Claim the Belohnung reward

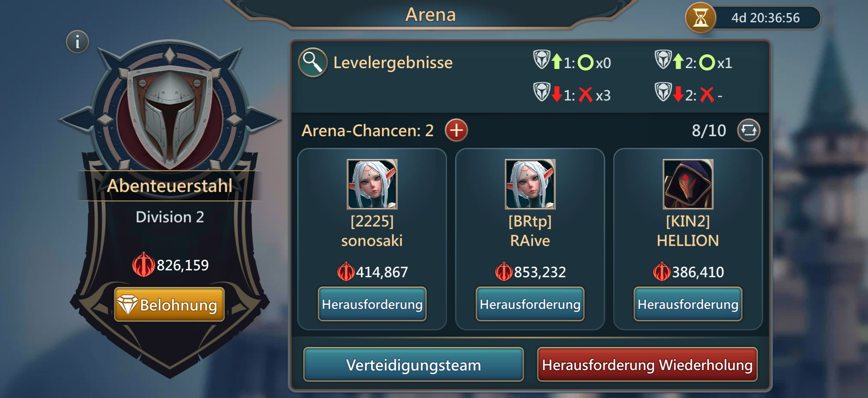[x=169, y=304]
